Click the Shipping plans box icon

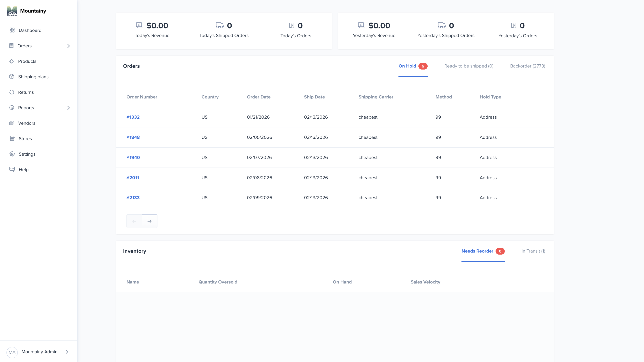[12, 77]
